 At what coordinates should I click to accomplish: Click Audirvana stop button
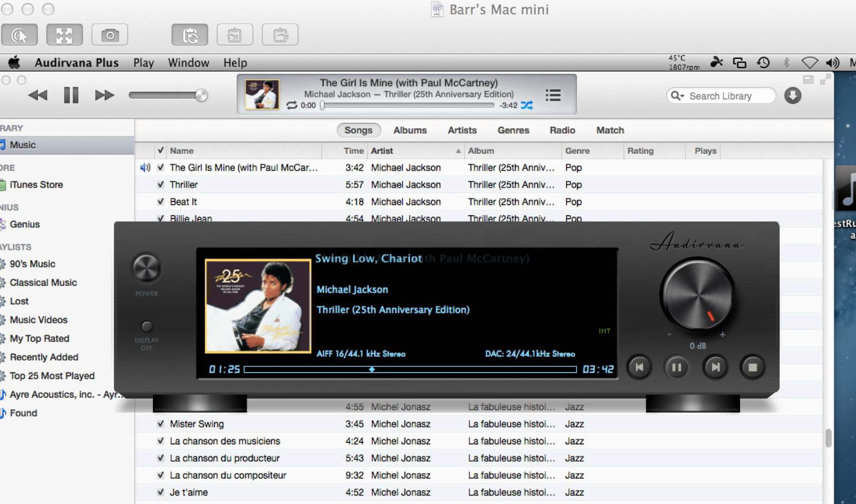click(753, 367)
